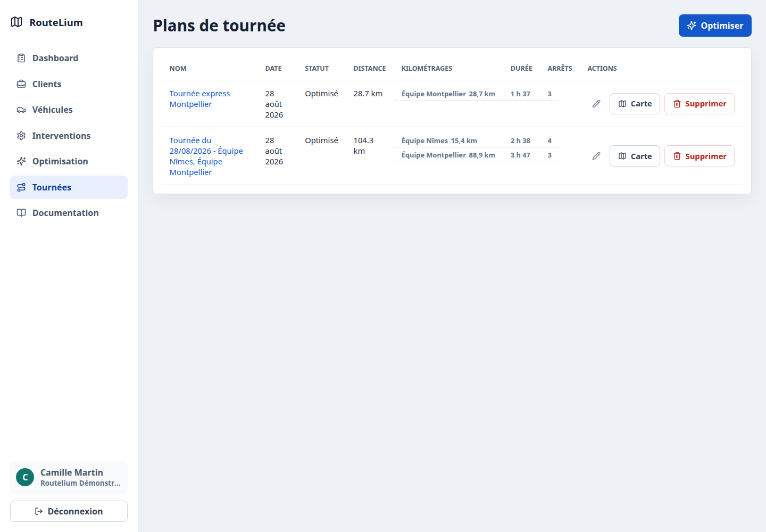The width and height of the screenshot is (766, 532).
Task: Delete Tournée express Montpellier via Supprimer
Action: coord(700,104)
